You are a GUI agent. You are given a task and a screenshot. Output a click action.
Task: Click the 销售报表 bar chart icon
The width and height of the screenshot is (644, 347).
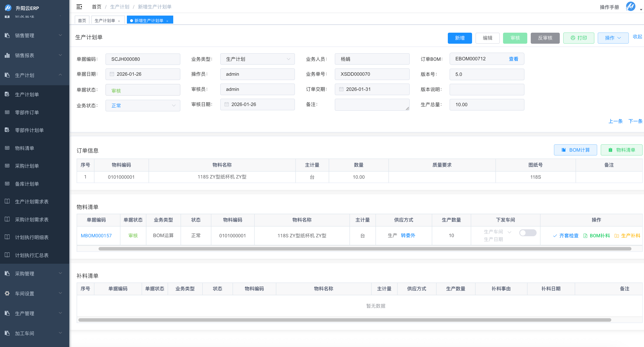pyautogui.click(x=7, y=55)
